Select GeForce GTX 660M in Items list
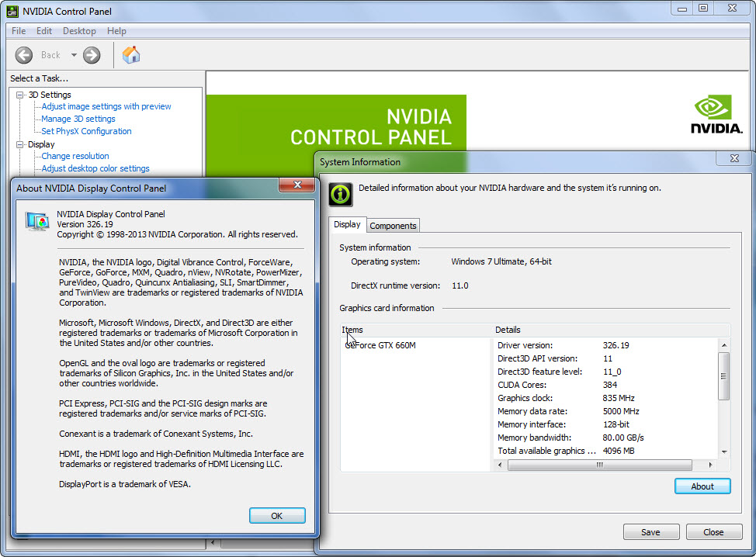 pos(380,345)
